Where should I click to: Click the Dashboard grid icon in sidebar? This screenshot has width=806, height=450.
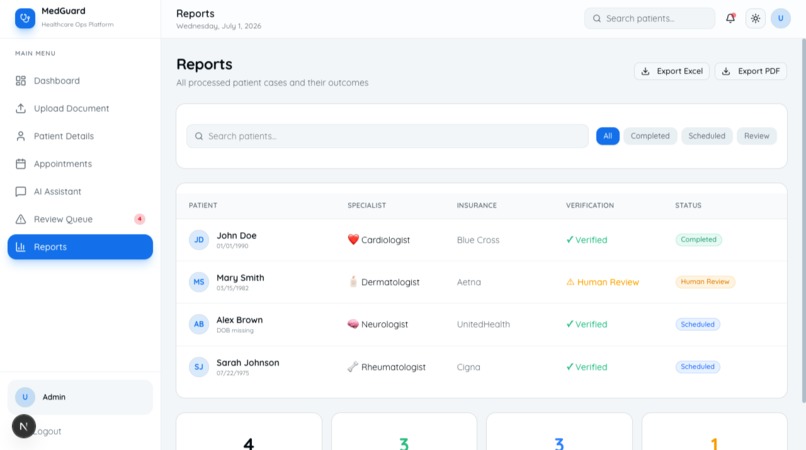[x=21, y=81]
